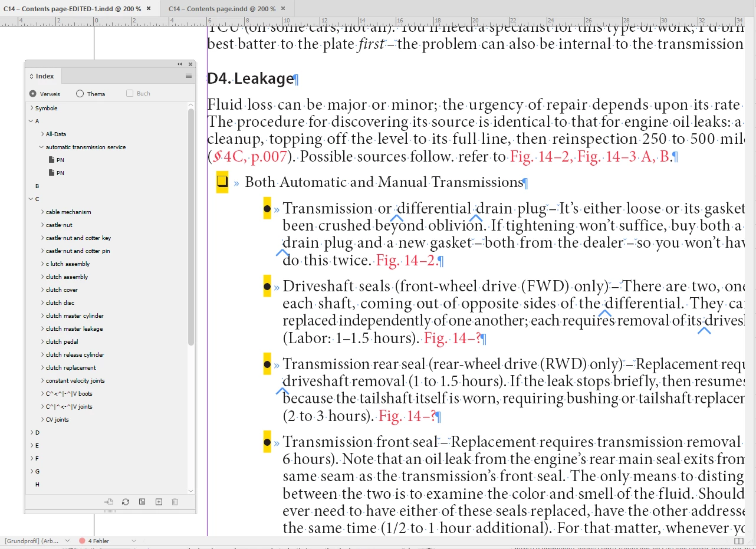Collapse the automatic transmission service entry
Image resolution: width=756 pixels, height=549 pixels.
42,147
